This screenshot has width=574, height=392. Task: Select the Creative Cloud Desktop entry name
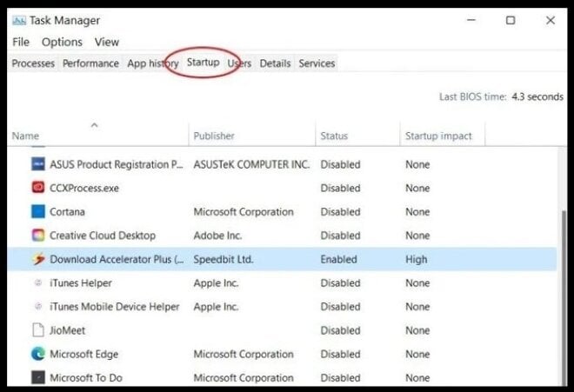click(x=103, y=236)
